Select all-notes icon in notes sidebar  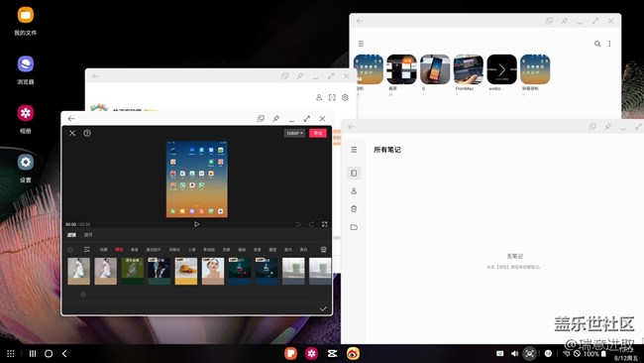point(354,174)
